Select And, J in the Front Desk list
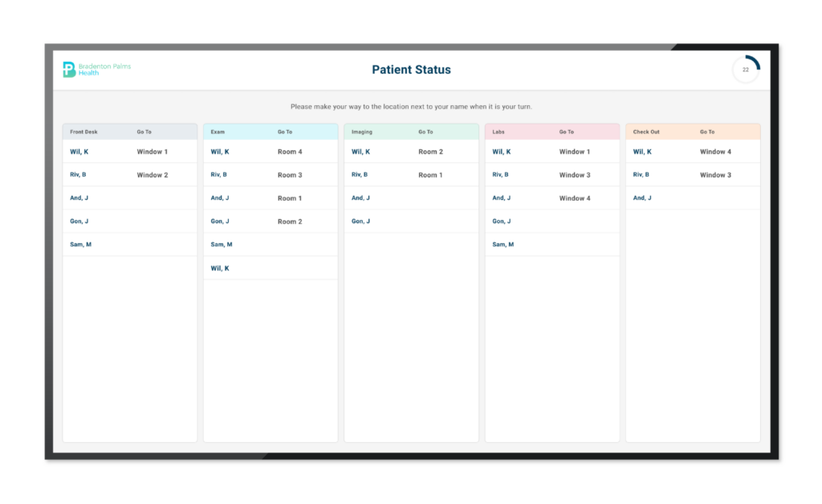Viewport: 822px width, 504px height. 79,198
